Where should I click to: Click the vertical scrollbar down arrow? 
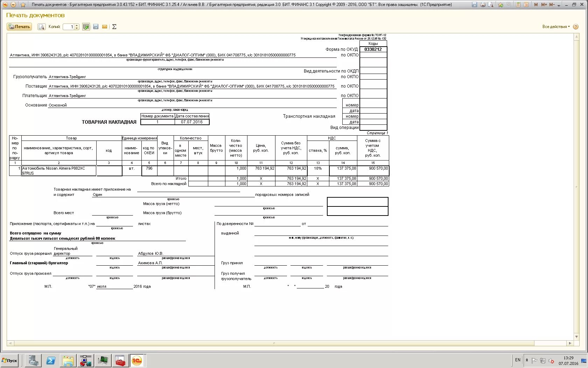click(x=576, y=337)
